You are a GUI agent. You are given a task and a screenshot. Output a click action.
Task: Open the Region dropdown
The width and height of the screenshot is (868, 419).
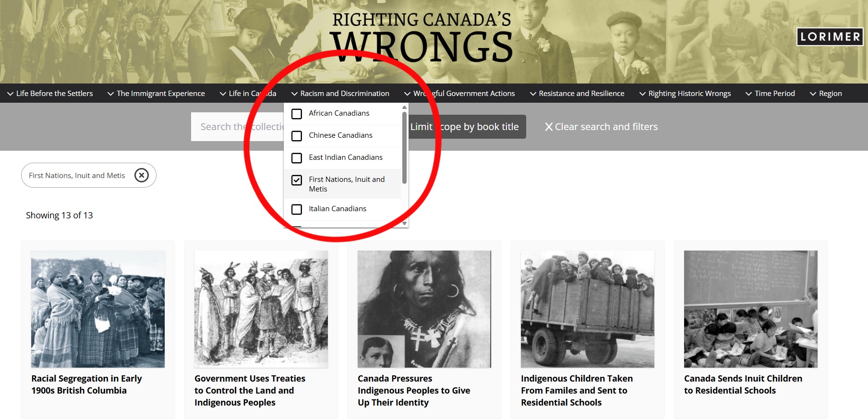(x=826, y=93)
